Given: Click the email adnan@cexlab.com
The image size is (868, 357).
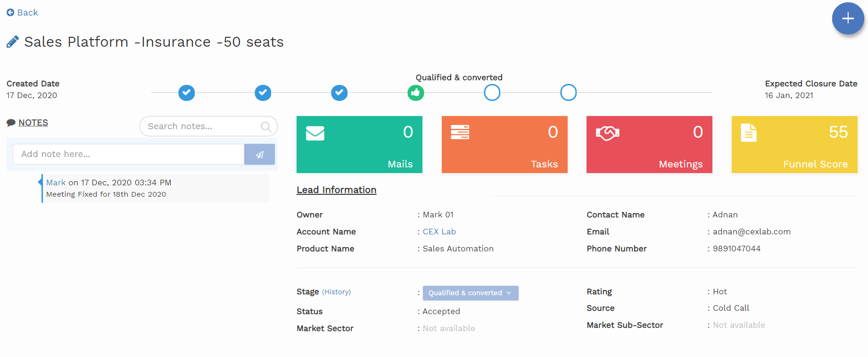Looking at the screenshot, I should [752, 232].
